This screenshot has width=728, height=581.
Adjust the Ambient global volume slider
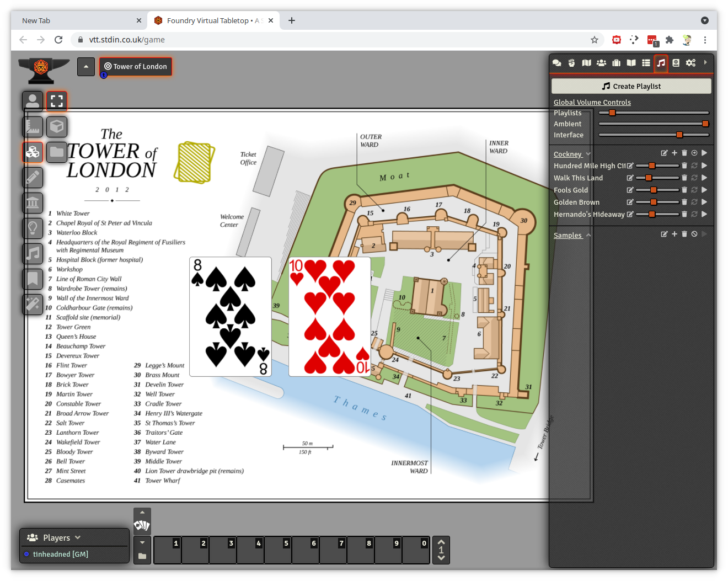[654, 124]
